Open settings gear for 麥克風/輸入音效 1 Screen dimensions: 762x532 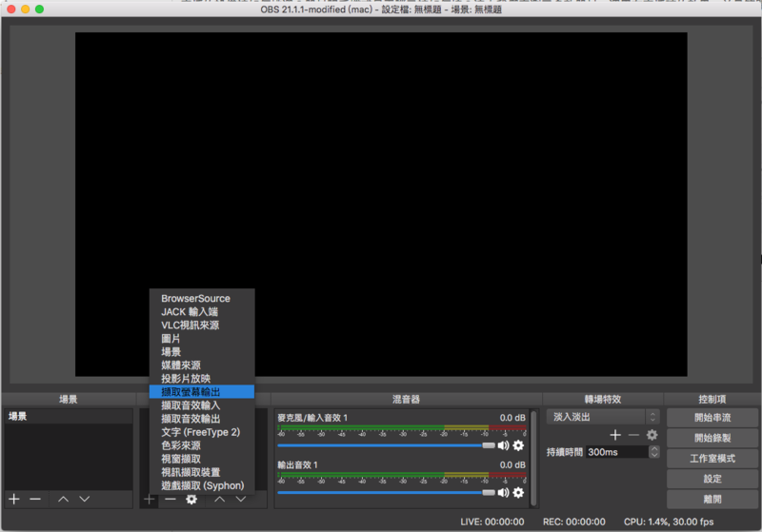tap(518, 444)
